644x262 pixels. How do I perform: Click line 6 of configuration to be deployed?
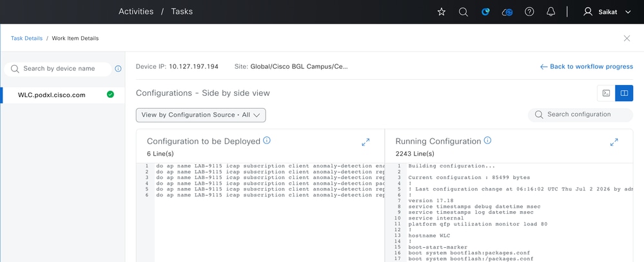270,195
